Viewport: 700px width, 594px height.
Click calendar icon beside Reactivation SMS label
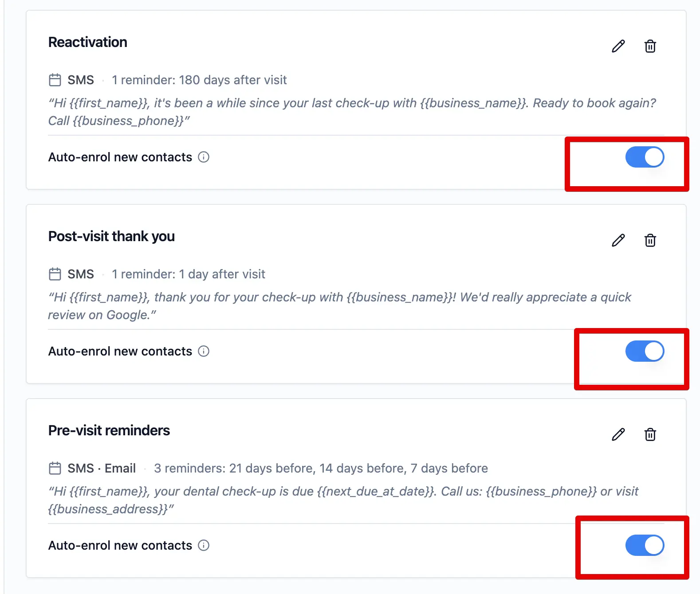click(55, 80)
